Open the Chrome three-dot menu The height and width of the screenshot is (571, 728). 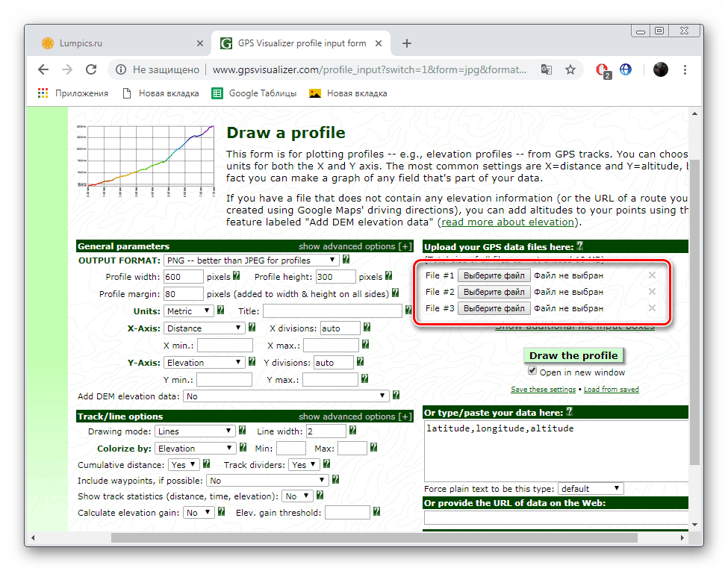(685, 69)
